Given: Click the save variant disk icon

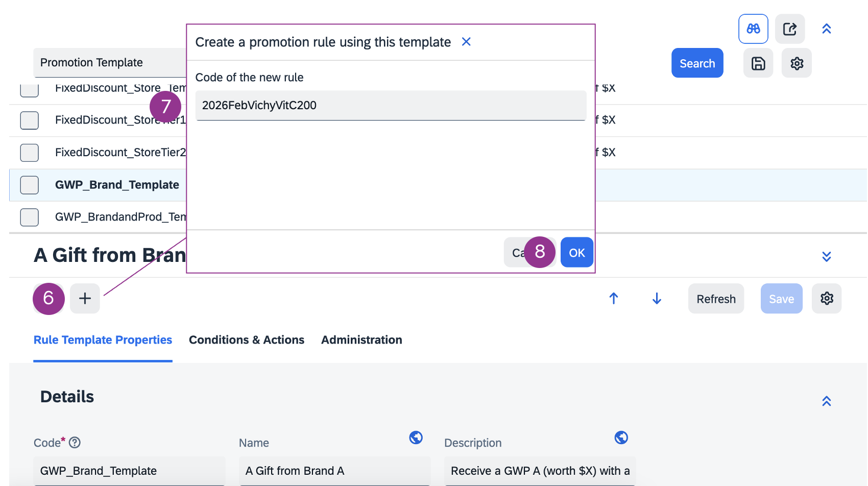Looking at the screenshot, I should pos(758,63).
